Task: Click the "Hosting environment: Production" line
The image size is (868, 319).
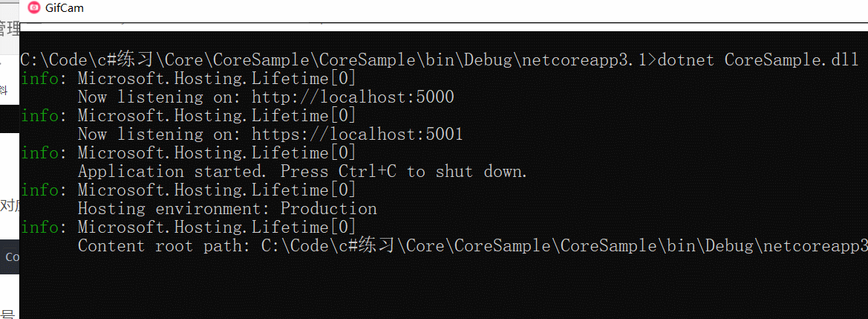Action: tap(227, 209)
